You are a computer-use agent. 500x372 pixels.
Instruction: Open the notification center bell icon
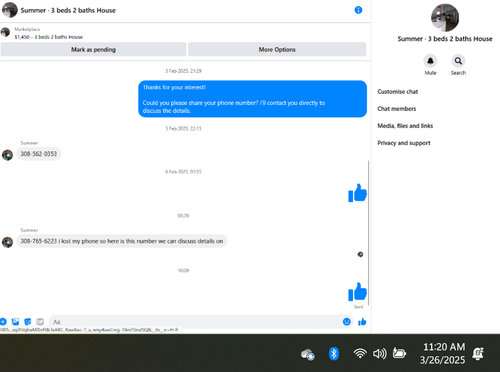pos(478,353)
